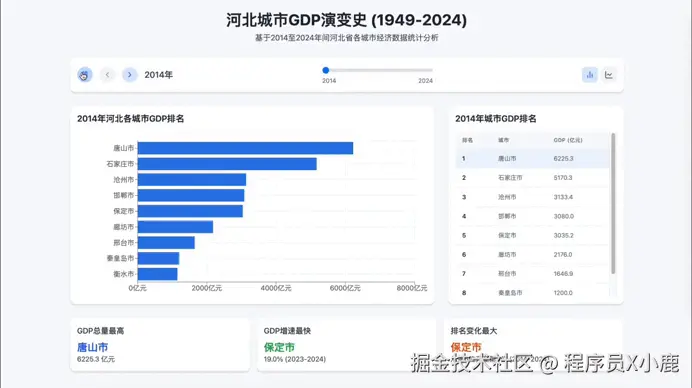Select table row 7 邢台市
The height and width of the screenshot is (388, 692).
[x=532, y=274]
